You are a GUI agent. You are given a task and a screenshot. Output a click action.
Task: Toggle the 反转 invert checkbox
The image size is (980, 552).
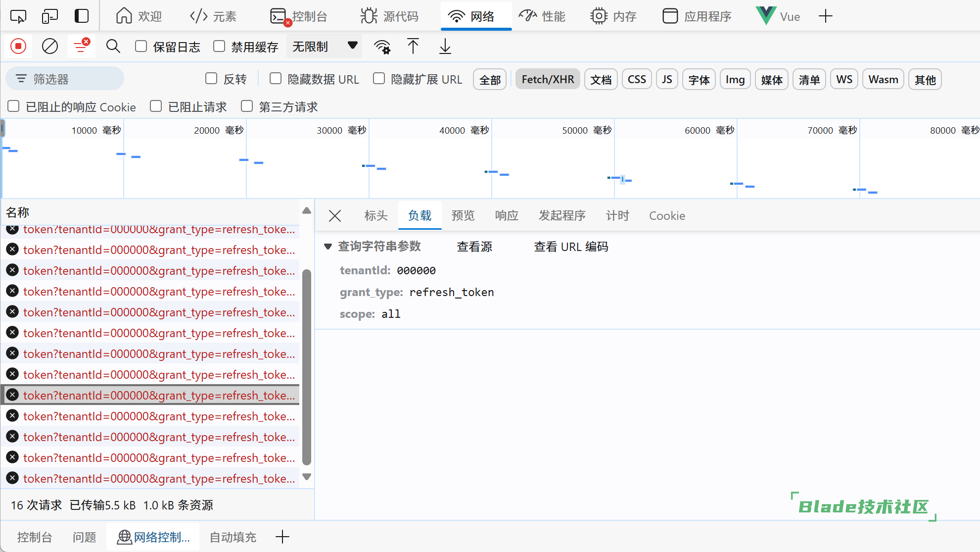[x=211, y=79]
